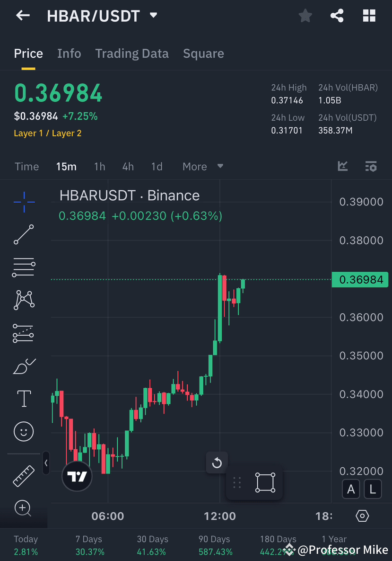Activate the zoom-in magnifier tool
Screen dimensions: 392x561
coord(24,508)
